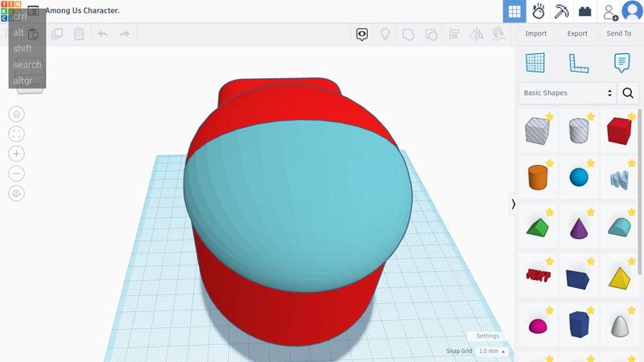Click the Delete trash icon
The height and width of the screenshot is (362, 644).
(x=79, y=34)
